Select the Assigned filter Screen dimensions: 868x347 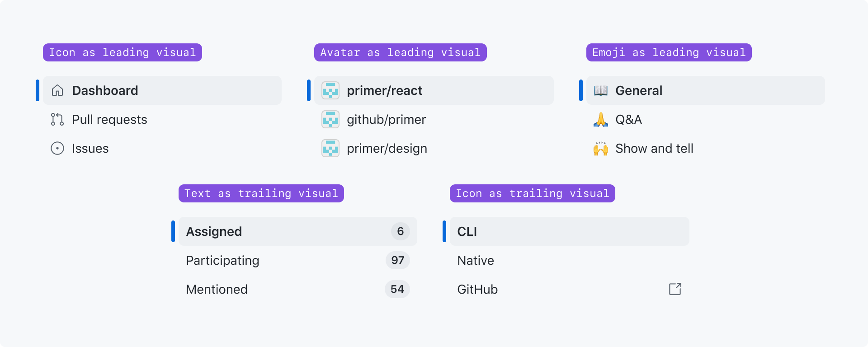[298, 231]
